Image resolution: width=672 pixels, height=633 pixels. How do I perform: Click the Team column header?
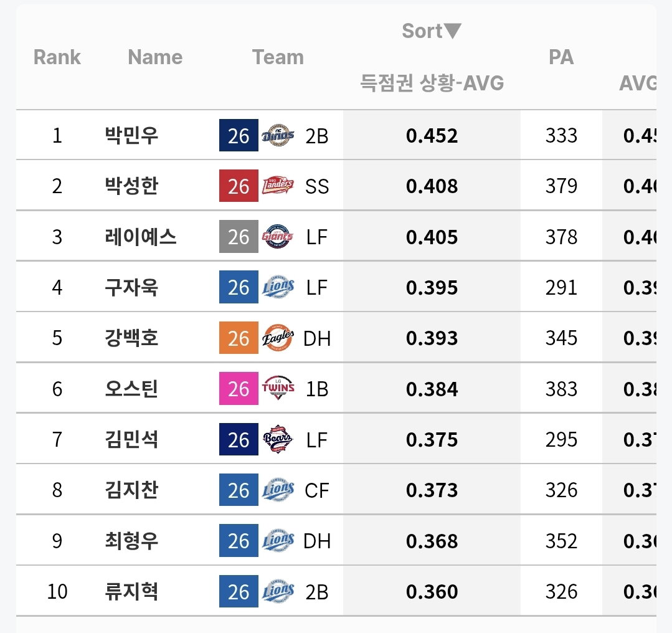[278, 57]
